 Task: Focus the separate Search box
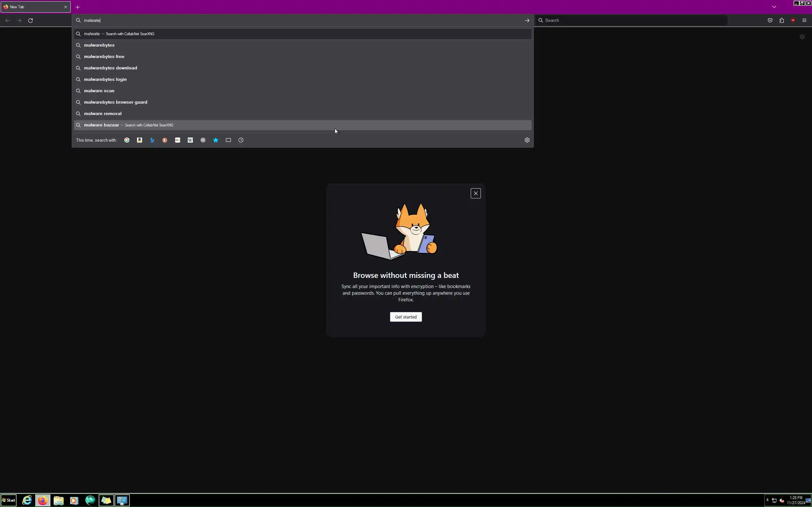click(631, 21)
